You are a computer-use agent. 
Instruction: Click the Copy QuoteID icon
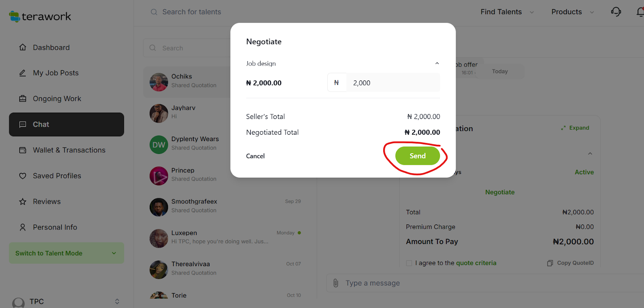point(550,263)
